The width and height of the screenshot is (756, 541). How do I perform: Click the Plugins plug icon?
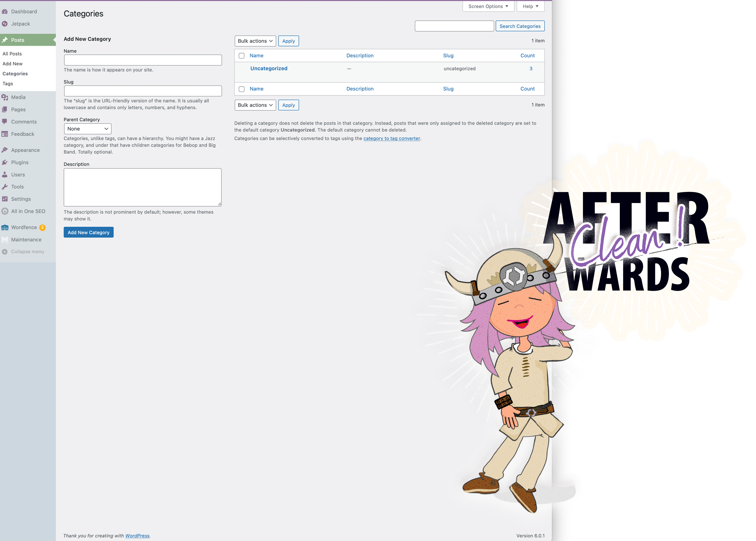(5, 162)
